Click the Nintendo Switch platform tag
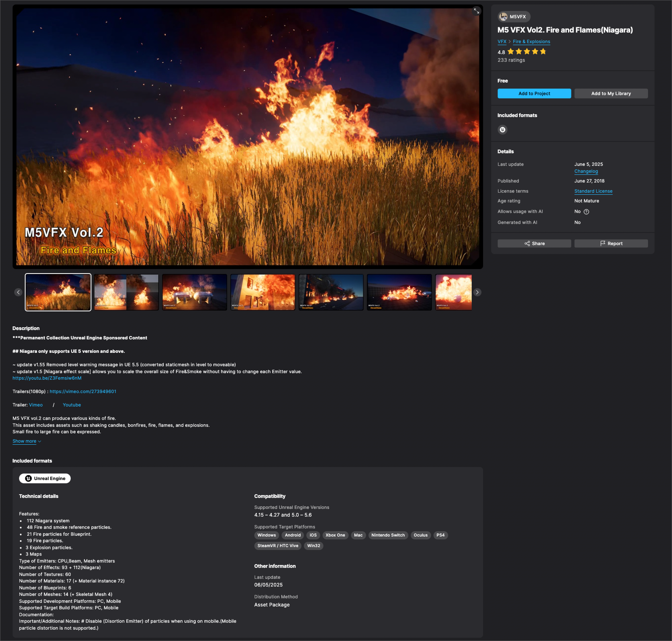This screenshot has height=641, width=672. click(388, 535)
